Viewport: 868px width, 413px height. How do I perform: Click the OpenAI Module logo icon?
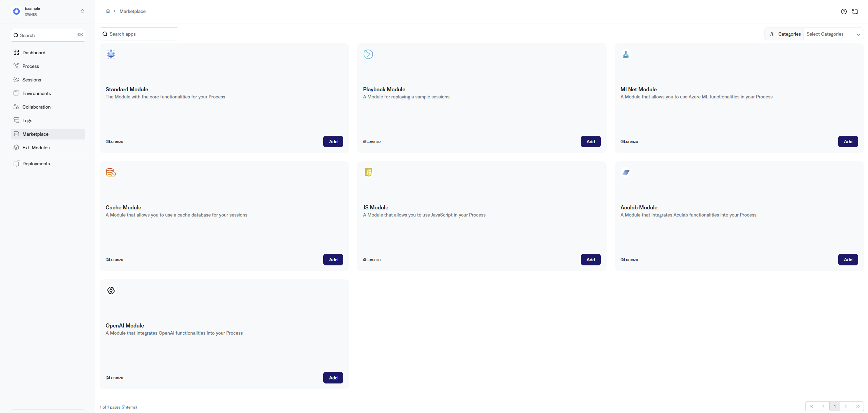pyautogui.click(x=111, y=290)
